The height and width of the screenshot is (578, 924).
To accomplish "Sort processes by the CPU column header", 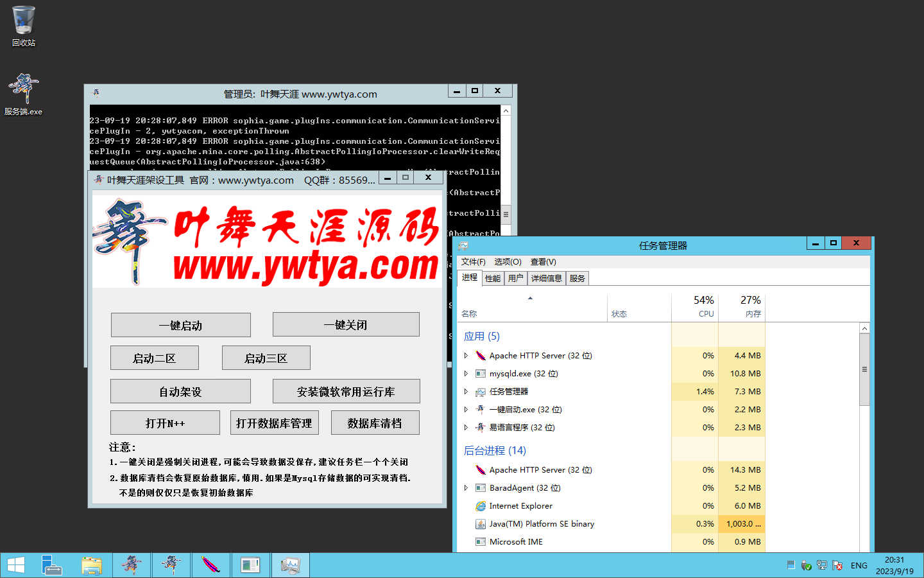I will tap(695, 306).
